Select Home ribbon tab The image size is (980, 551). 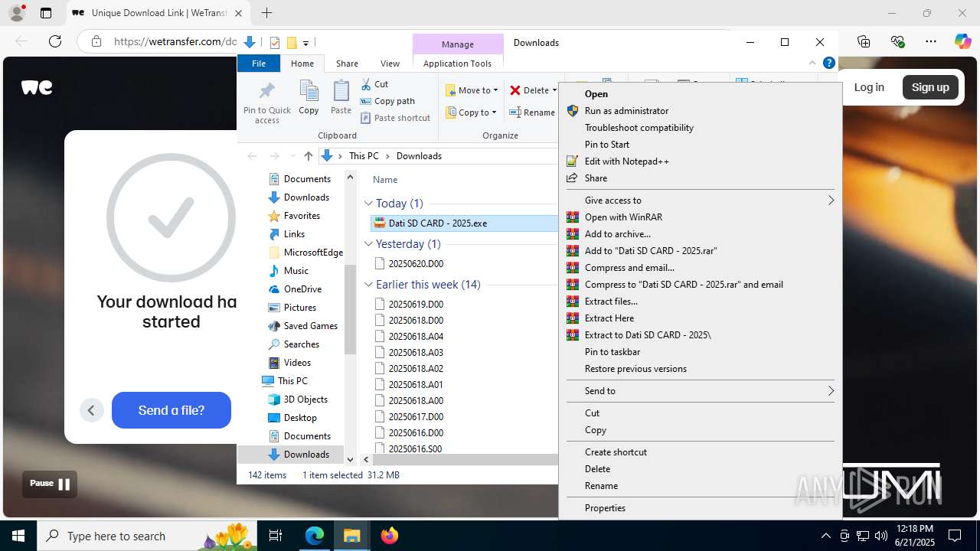[302, 64]
